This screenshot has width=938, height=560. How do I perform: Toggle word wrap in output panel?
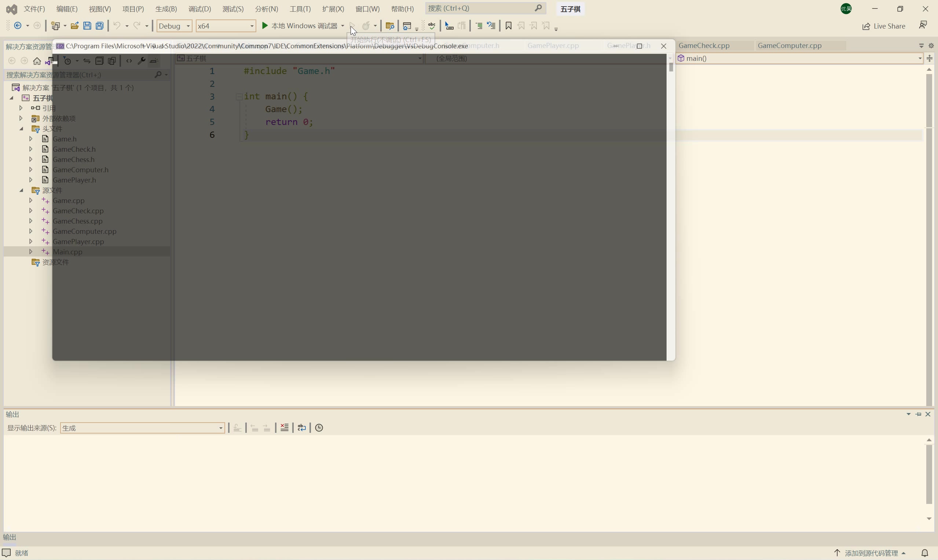coord(301,428)
